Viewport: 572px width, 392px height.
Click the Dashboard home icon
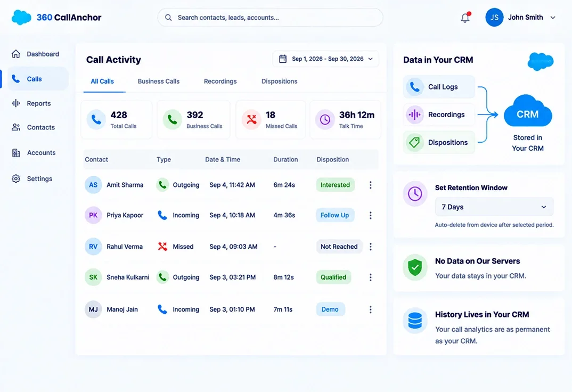pos(15,54)
